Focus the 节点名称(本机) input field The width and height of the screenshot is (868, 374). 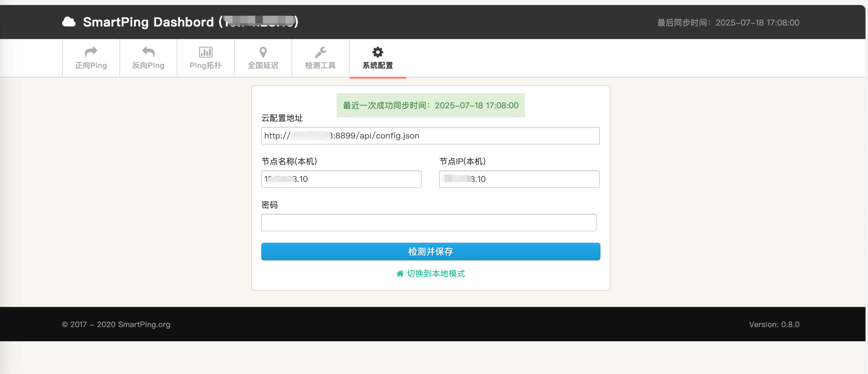coord(341,179)
